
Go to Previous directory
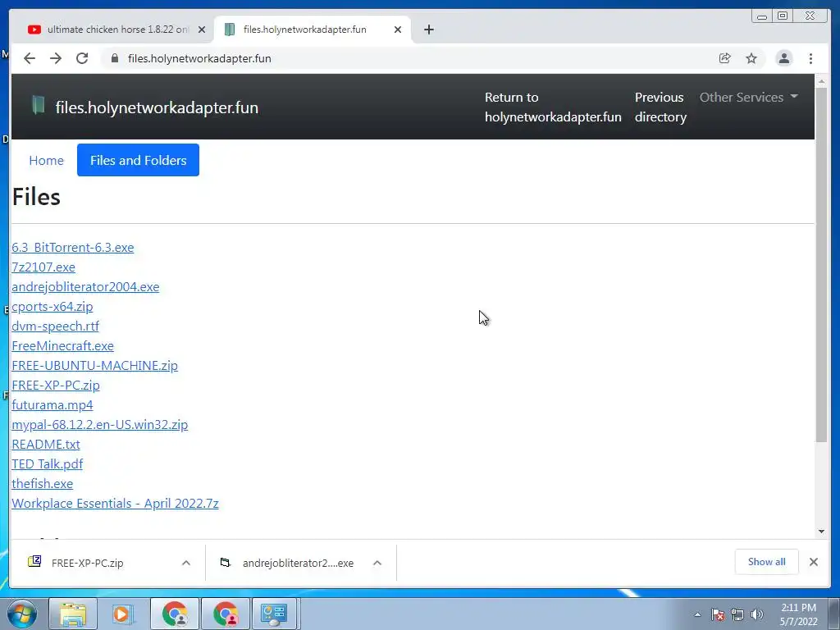[x=660, y=107]
